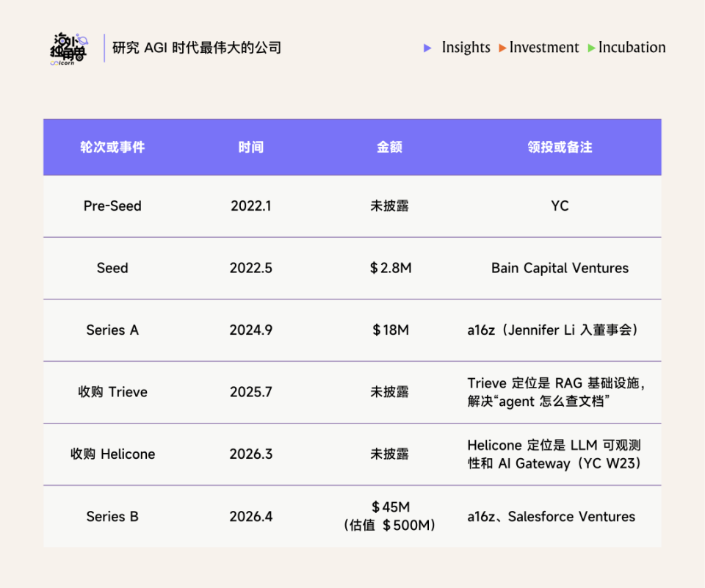The height and width of the screenshot is (588, 705).
Task: Click the 领投或备注 column header
Action: (x=560, y=147)
